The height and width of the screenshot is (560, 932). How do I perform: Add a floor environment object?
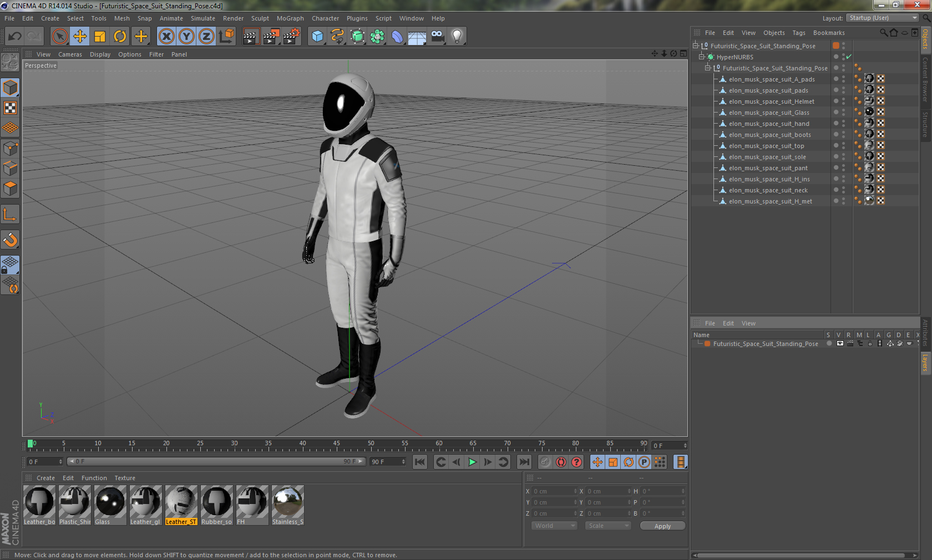pos(417,37)
